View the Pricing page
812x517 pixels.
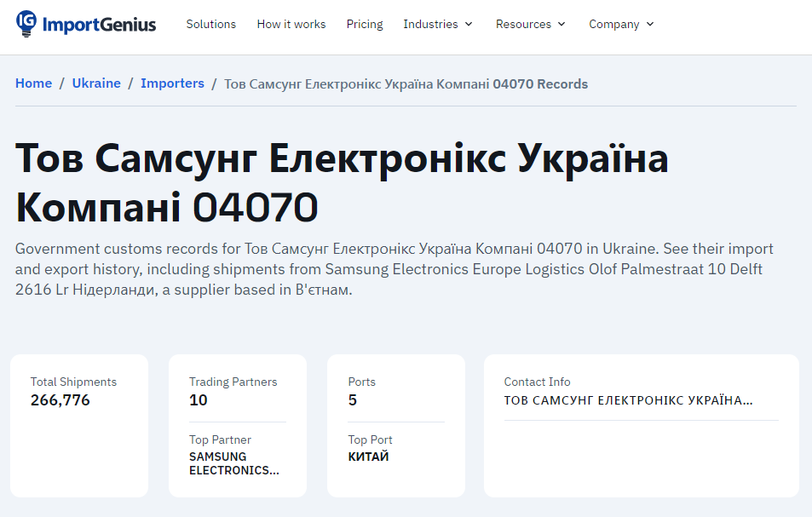tap(365, 25)
